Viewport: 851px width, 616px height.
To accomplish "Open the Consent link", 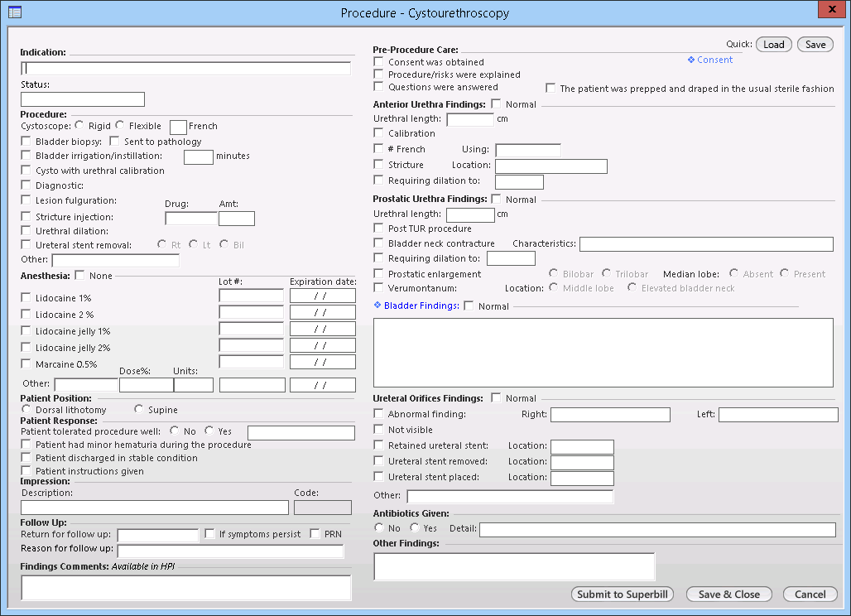I will [714, 60].
